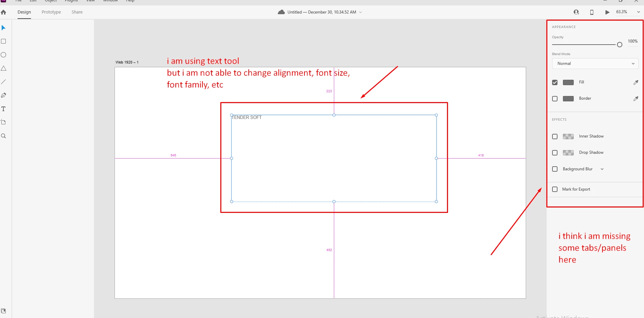Image resolution: width=644 pixels, height=318 pixels.
Task: Switch to the Prototype tab
Action: tap(51, 12)
